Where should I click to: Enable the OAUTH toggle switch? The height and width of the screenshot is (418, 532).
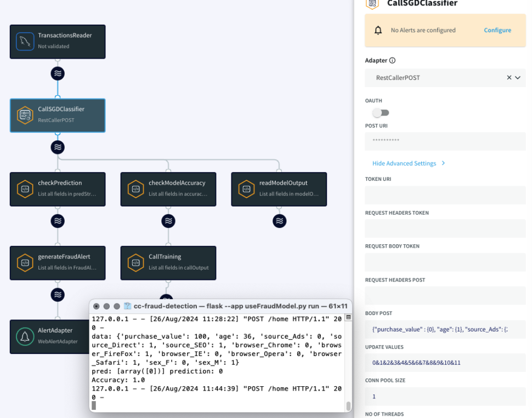pyautogui.click(x=380, y=113)
